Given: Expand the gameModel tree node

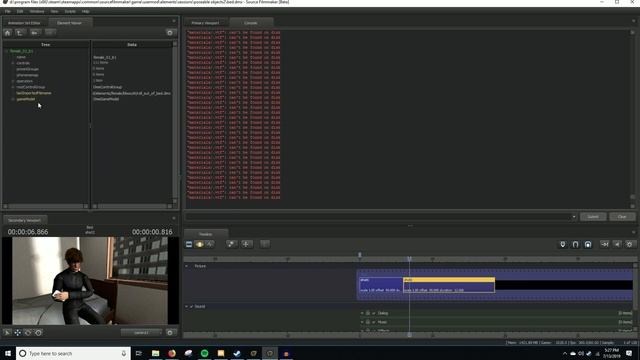Looking at the screenshot, I should click(x=13, y=99).
